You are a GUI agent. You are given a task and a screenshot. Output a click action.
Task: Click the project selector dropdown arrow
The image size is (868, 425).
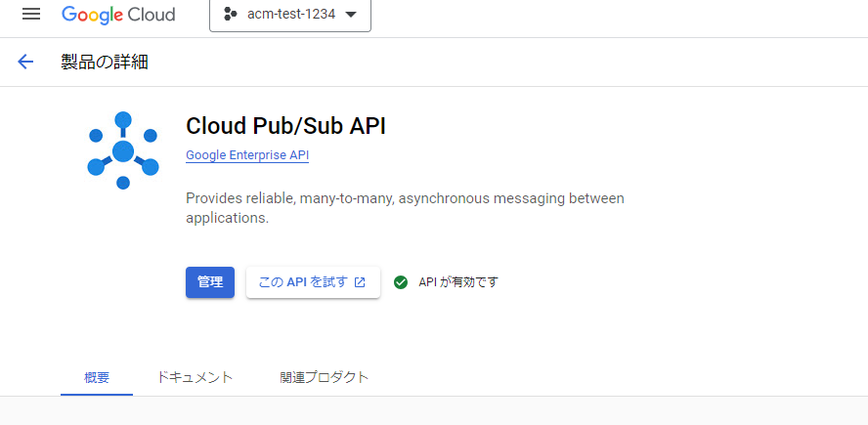(350, 15)
